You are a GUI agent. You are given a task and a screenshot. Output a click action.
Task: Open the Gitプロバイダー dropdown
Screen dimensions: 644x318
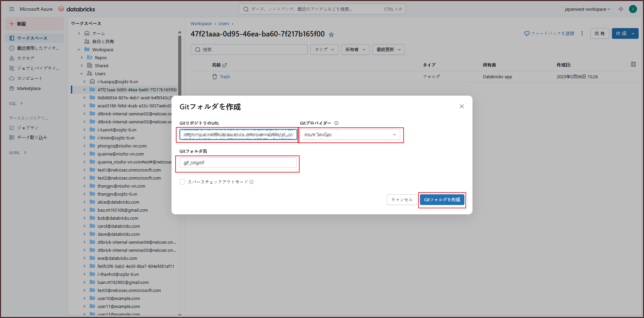click(x=350, y=134)
